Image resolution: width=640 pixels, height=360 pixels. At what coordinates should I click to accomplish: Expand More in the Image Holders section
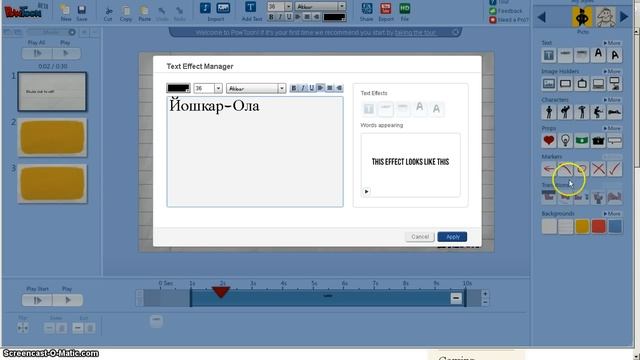tap(612, 71)
